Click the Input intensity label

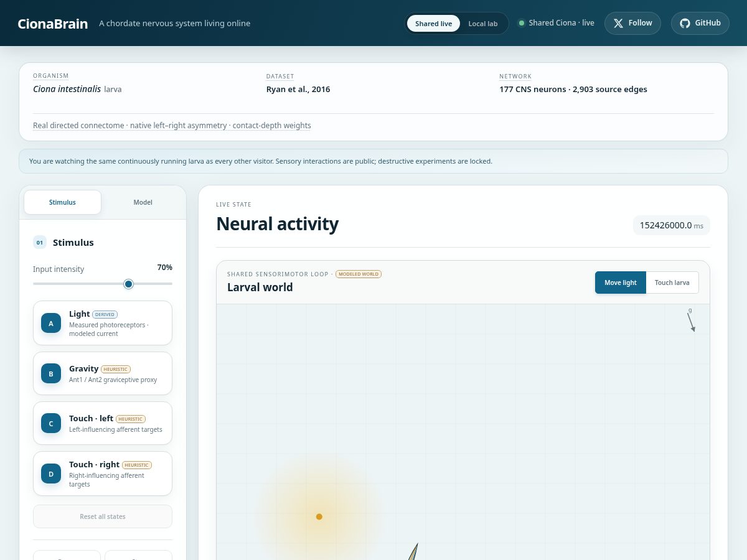click(x=59, y=269)
